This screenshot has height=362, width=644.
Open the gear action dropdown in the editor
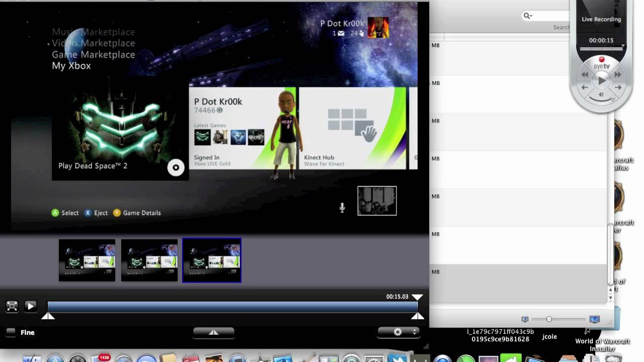398,332
